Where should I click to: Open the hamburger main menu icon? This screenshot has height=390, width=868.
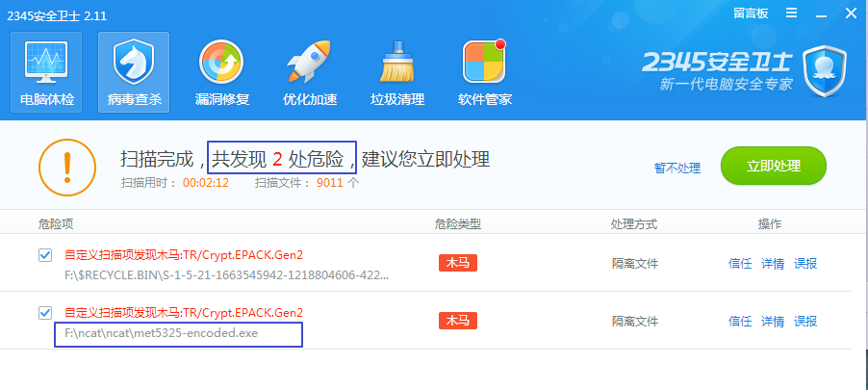coord(792,13)
